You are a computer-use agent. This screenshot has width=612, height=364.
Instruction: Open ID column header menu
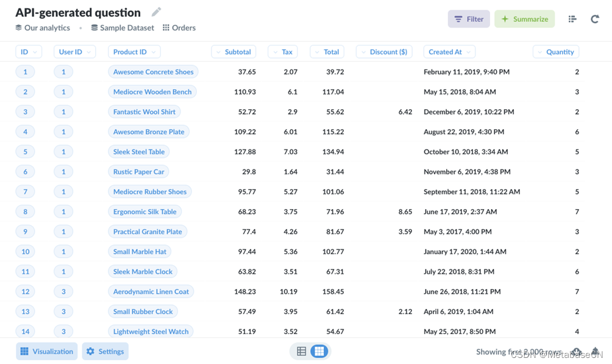pyautogui.click(x=29, y=52)
